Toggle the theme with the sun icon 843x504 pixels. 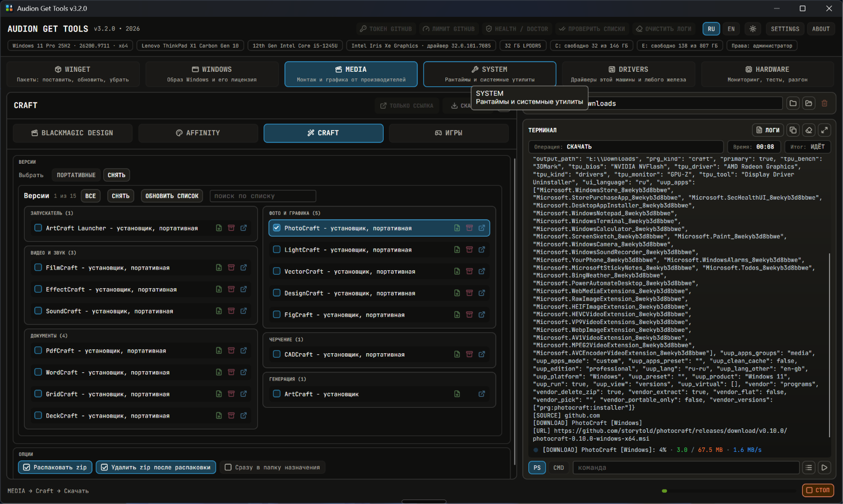[x=753, y=29]
